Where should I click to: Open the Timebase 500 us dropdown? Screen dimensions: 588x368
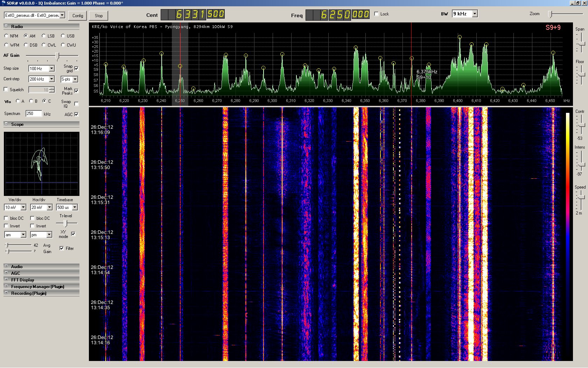click(x=75, y=207)
